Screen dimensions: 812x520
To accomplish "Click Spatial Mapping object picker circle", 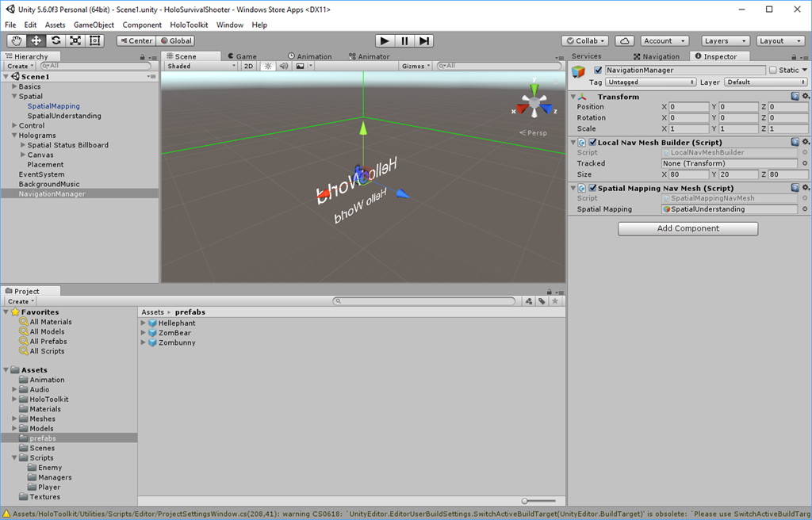I will point(805,209).
